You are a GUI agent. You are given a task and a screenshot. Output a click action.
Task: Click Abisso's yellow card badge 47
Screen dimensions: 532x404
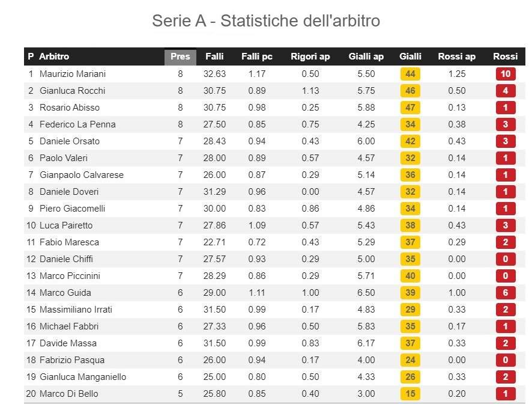point(410,108)
